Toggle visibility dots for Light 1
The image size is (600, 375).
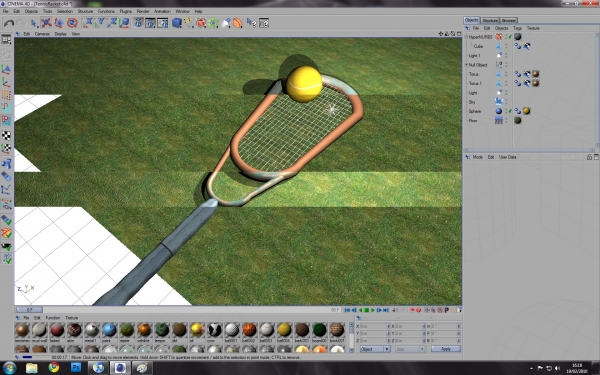coord(506,55)
